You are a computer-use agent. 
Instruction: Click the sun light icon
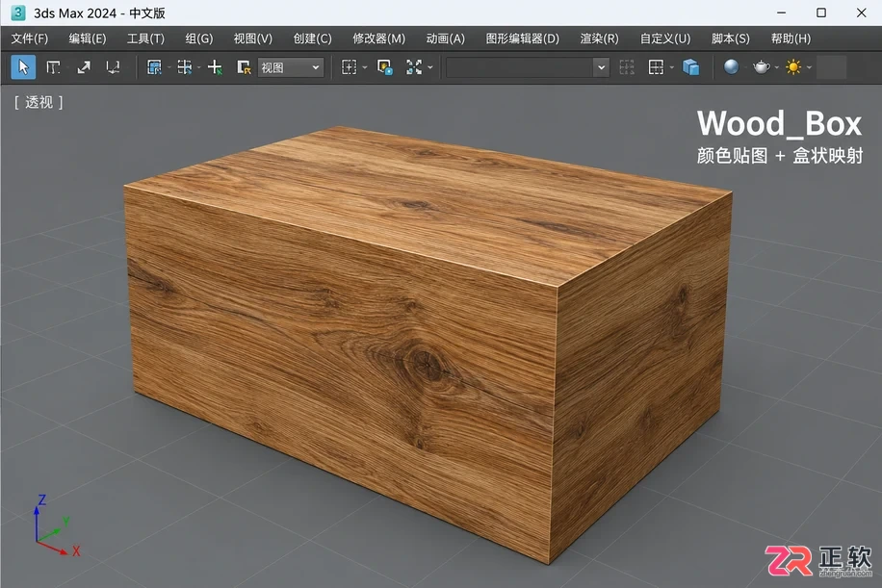tap(793, 67)
